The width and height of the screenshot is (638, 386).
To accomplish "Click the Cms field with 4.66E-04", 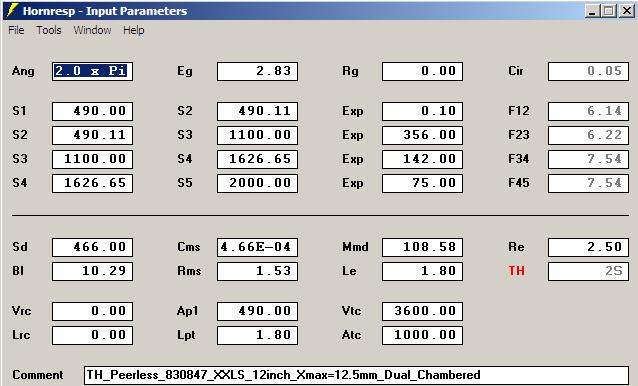I will click(x=257, y=247).
